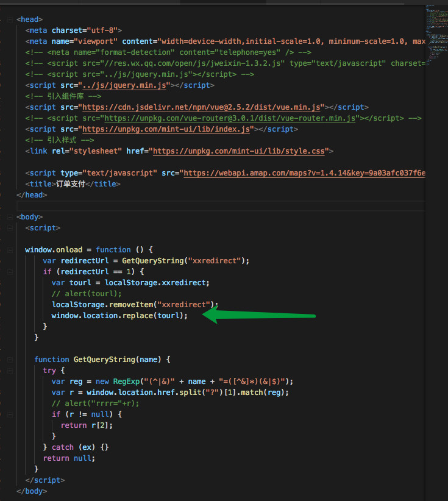Click the meta name="viewport" line
448x501 pixels.
tap(226, 41)
